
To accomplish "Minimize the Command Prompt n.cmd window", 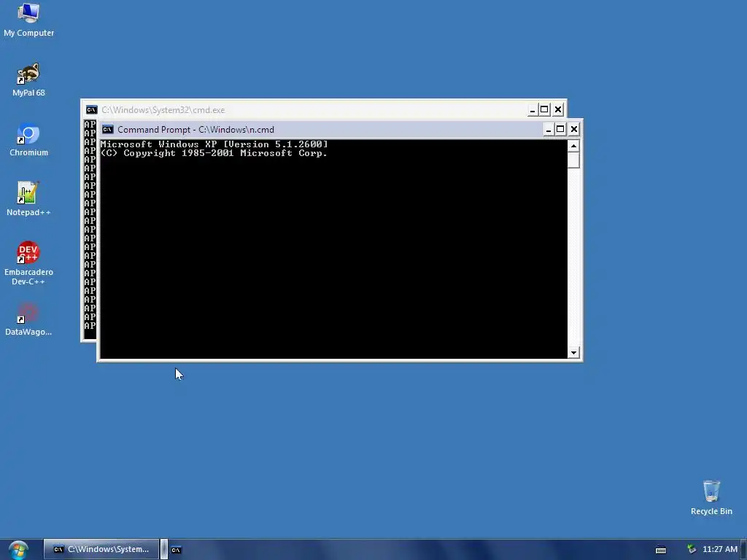I will coord(549,129).
